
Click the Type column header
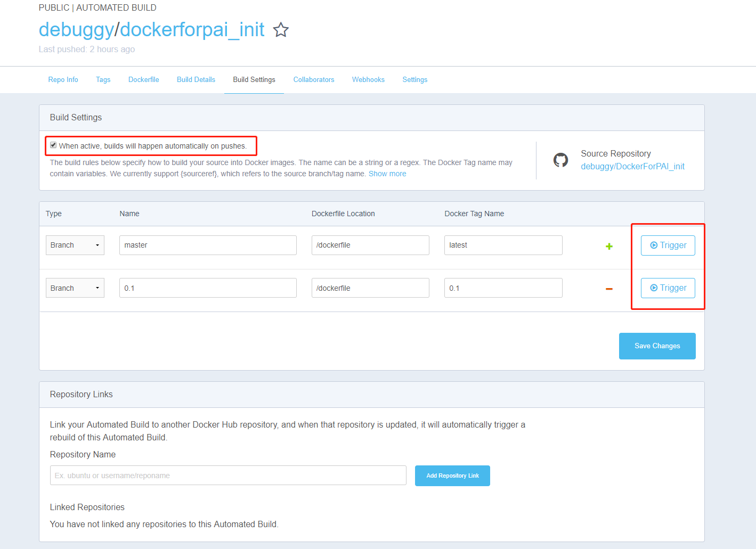tap(54, 214)
